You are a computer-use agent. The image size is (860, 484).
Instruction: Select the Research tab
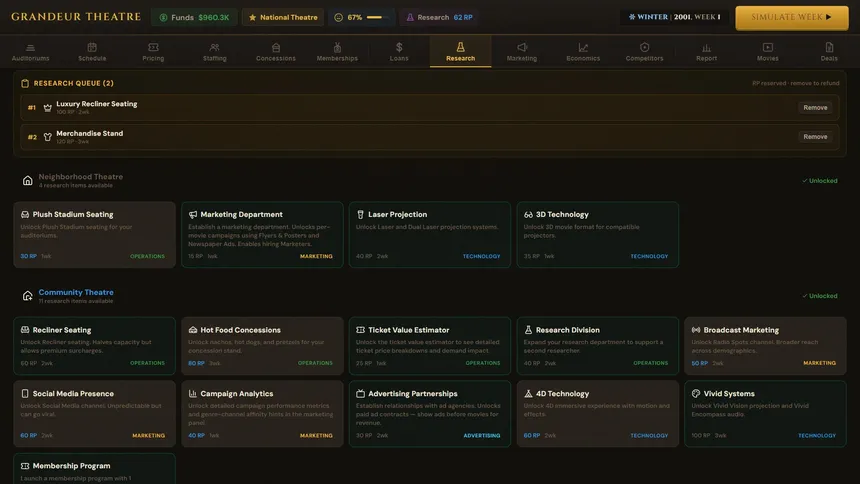pos(461,52)
